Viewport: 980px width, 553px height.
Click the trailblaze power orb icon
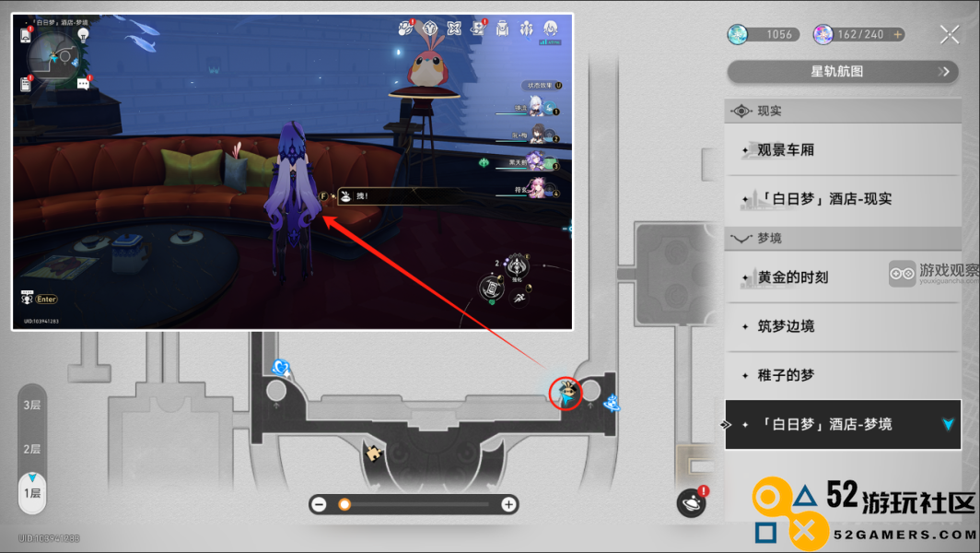(822, 34)
